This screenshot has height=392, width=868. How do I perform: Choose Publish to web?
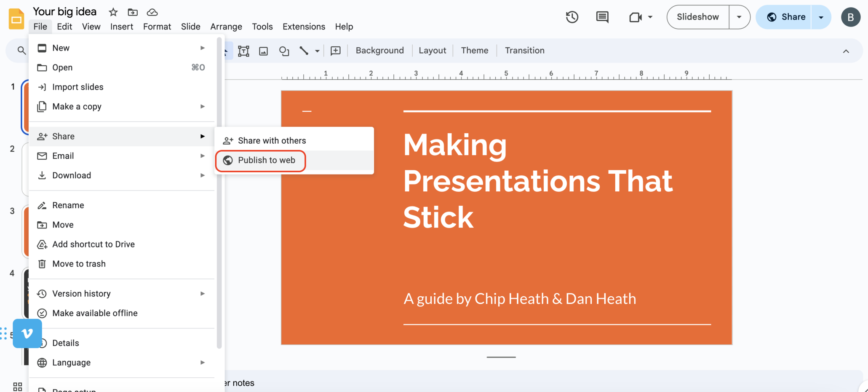click(x=294, y=160)
